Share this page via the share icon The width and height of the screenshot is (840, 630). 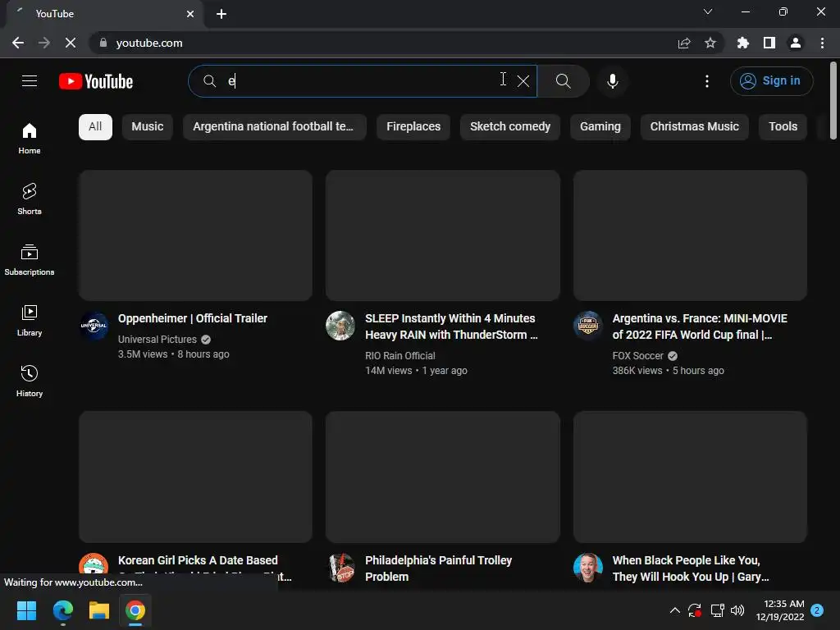click(x=684, y=43)
